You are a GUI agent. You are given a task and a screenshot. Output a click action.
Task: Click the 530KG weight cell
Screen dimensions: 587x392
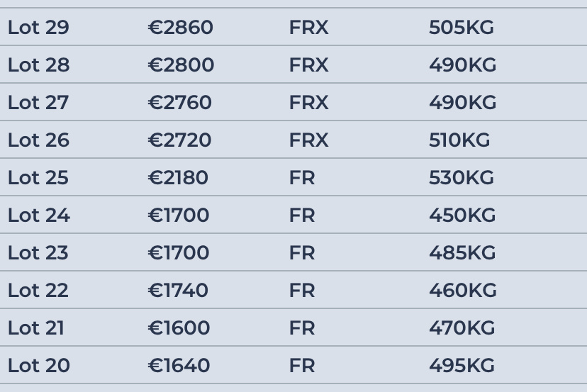[462, 177]
